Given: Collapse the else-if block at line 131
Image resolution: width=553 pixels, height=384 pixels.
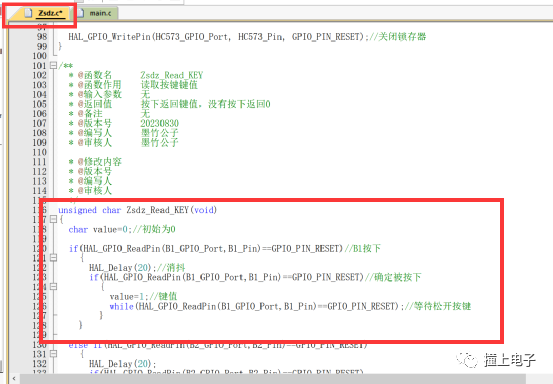Looking at the screenshot, I should 53,354.
